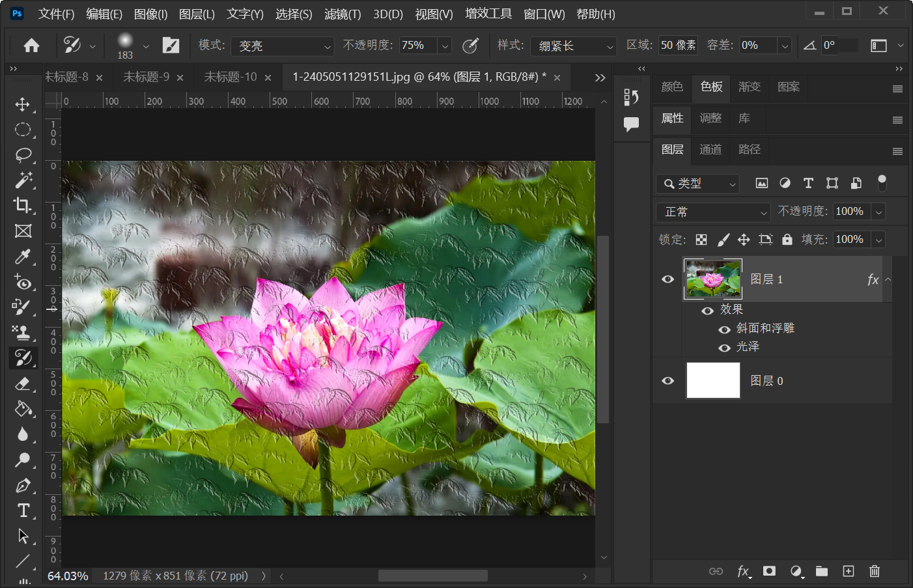Select the Lasso tool
Viewport: 913px width, 588px height.
click(x=23, y=155)
